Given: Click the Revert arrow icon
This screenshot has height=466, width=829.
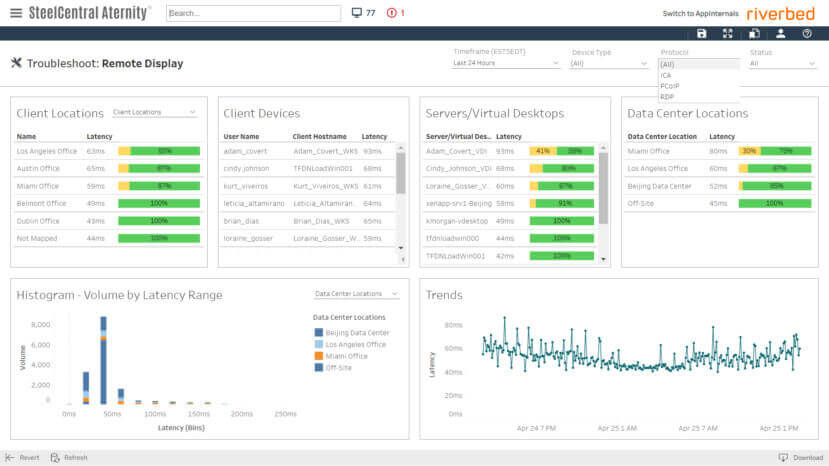Looking at the screenshot, I should 10,458.
